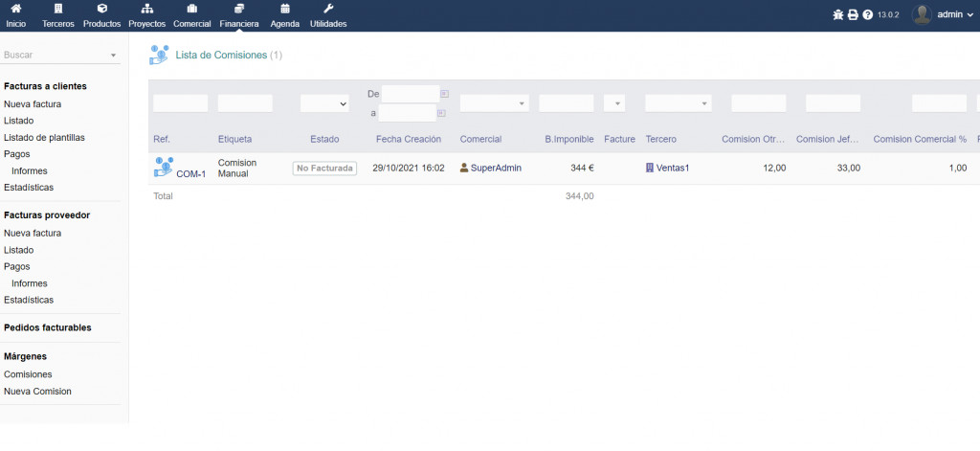Open the Terceros menu

tap(58, 15)
